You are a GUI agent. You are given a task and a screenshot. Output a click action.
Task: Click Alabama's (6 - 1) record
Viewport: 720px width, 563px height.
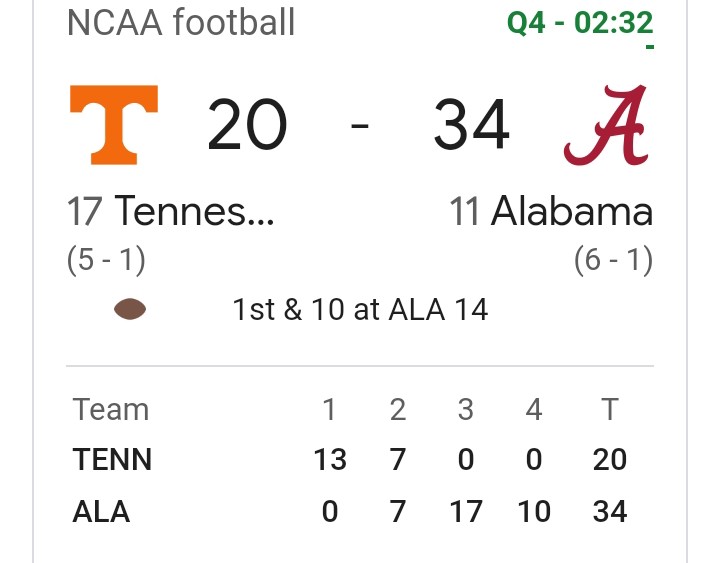click(613, 259)
